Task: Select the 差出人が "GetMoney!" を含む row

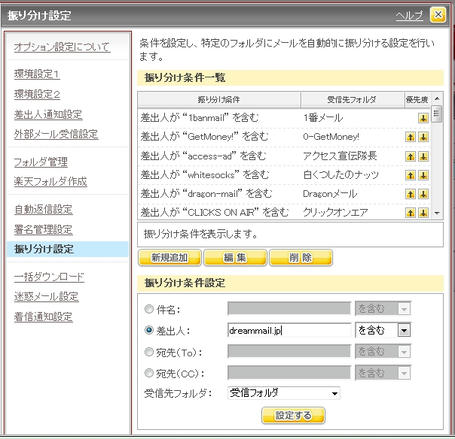Action: [284, 137]
